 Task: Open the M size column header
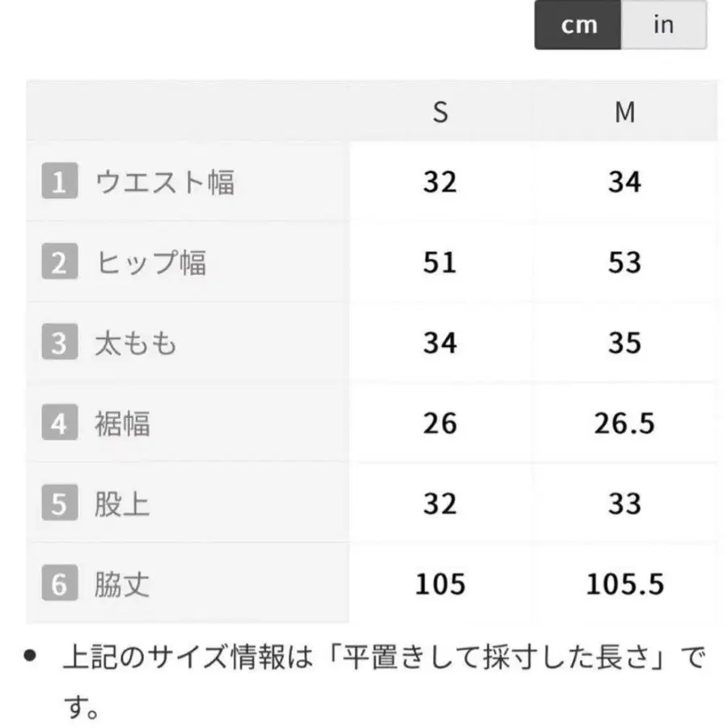click(625, 112)
